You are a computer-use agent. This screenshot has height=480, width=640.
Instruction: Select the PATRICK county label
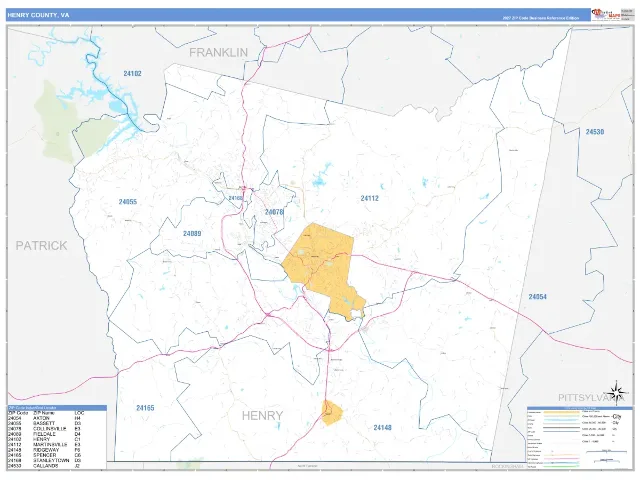[41, 245]
